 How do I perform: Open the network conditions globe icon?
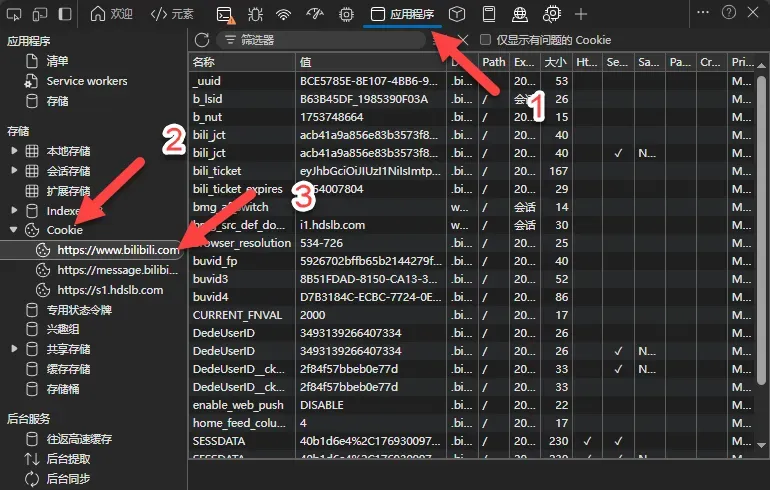[520, 14]
